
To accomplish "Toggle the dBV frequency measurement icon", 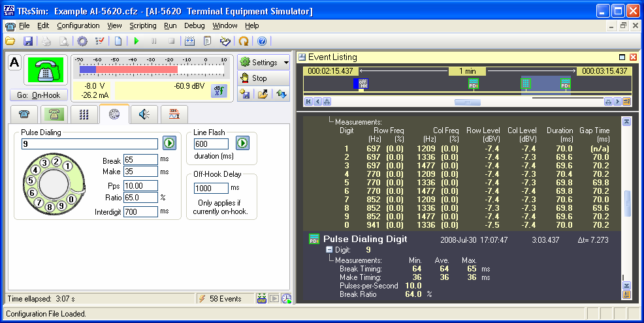I will tap(219, 91).
